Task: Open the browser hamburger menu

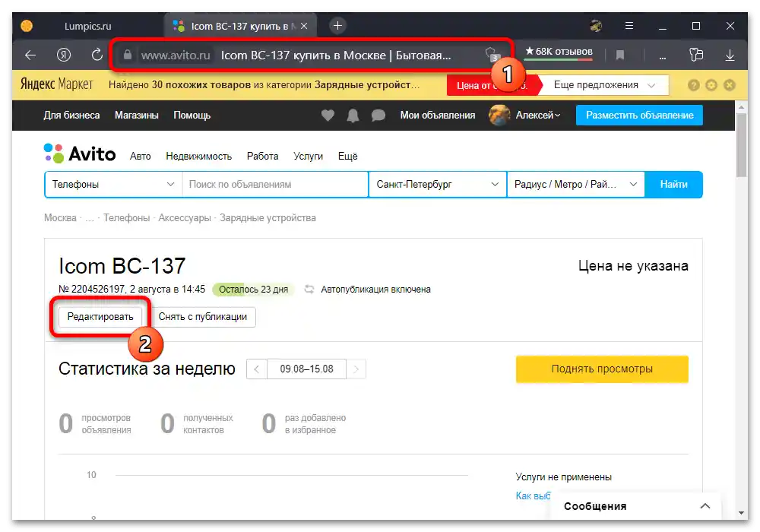Action: tap(629, 26)
